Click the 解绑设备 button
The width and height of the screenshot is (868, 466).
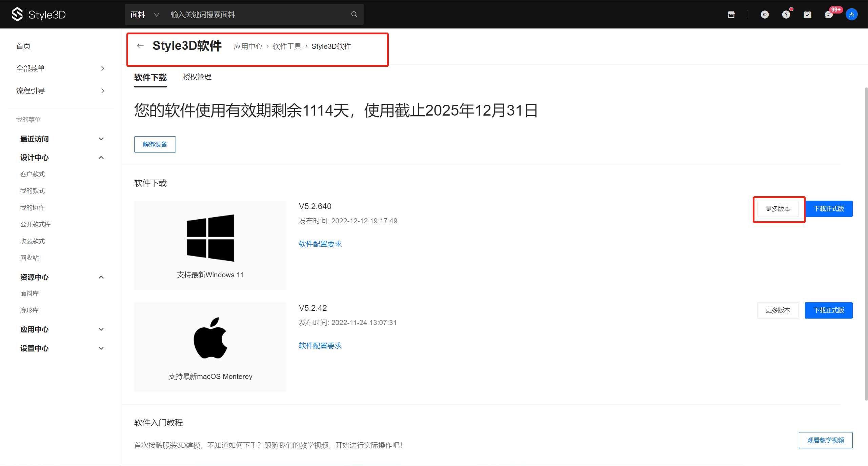(x=155, y=144)
